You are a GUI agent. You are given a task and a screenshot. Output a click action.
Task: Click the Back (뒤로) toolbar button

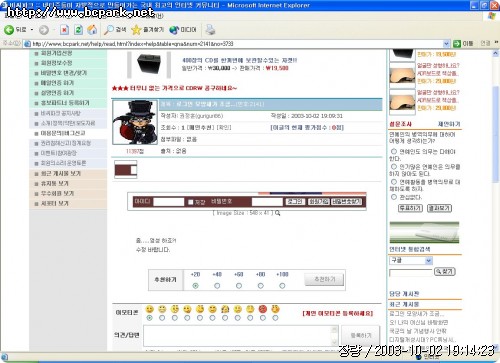(x=15, y=30)
